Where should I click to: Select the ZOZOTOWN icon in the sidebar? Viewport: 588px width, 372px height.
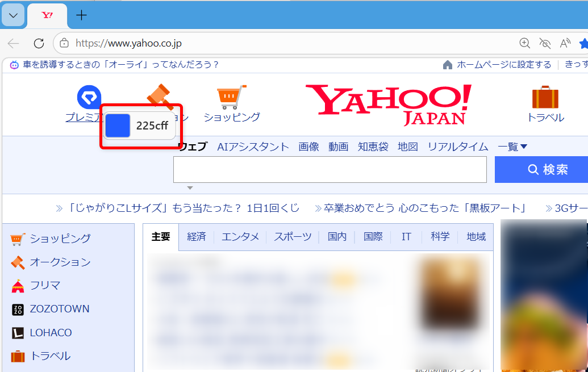[19, 309]
